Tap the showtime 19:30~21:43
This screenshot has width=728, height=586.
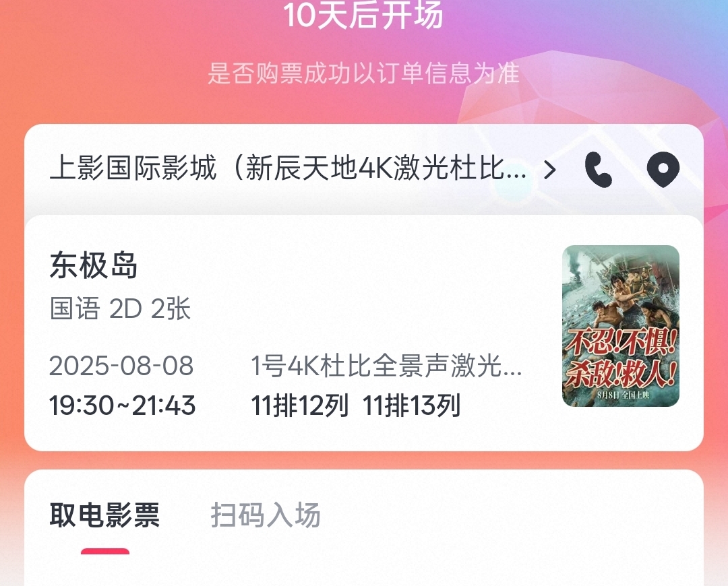click(x=122, y=405)
